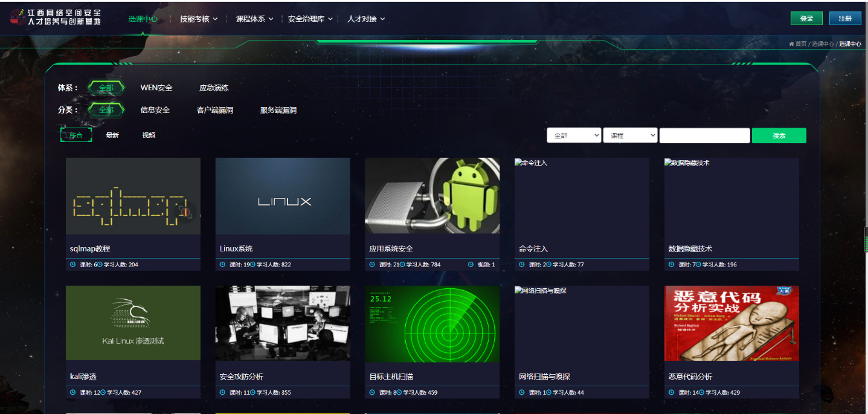Screen dimensions: 868x414
Task: Click the 视频 clock icon on 应用系统安全 card
Action: [x=470, y=264]
